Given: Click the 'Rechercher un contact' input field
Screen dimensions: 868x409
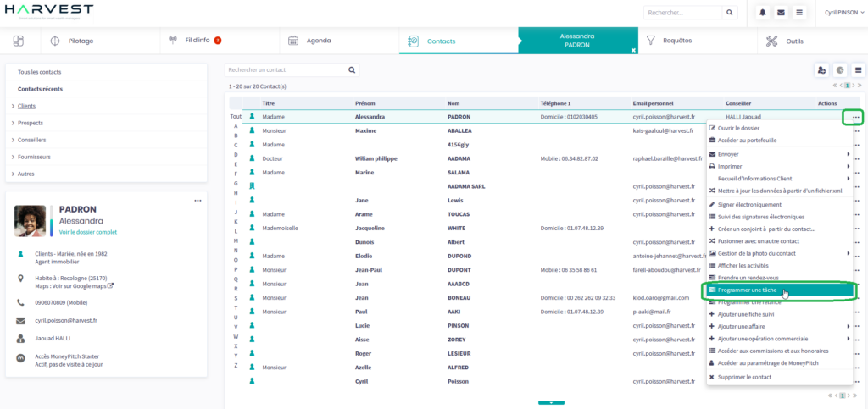Looking at the screenshot, I should click(x=286, y=69).
